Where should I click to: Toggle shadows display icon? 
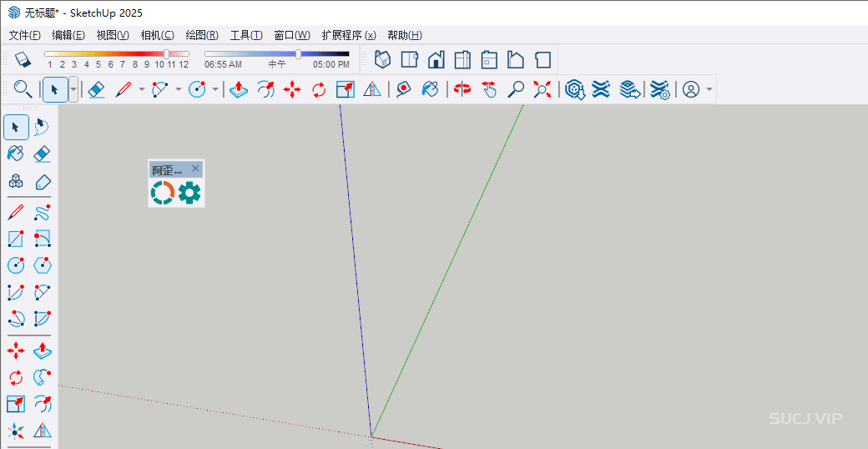(23, 59)
